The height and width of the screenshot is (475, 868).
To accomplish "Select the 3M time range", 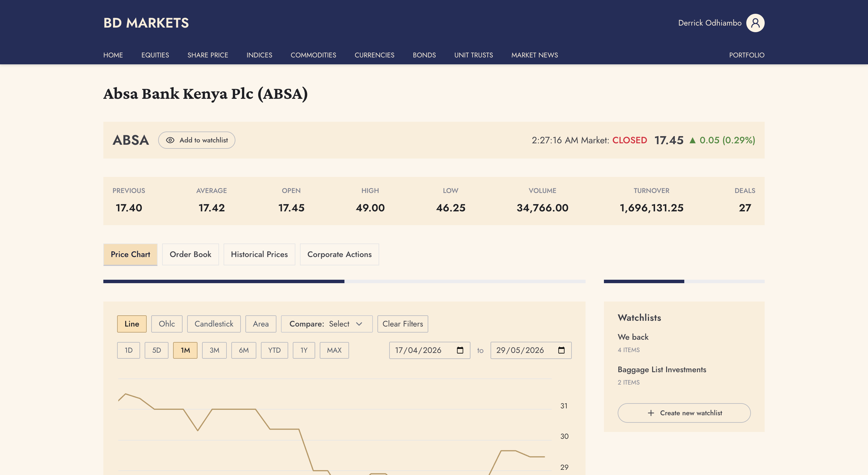I will [214, 350].
